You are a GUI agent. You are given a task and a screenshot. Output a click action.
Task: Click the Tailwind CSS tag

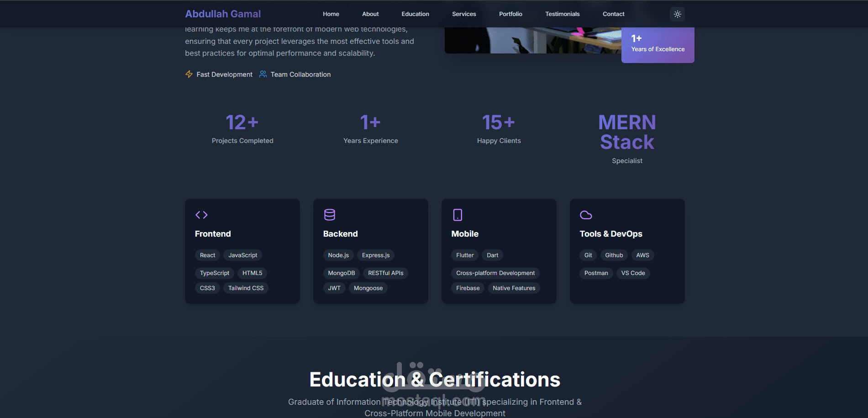(246, 288)
